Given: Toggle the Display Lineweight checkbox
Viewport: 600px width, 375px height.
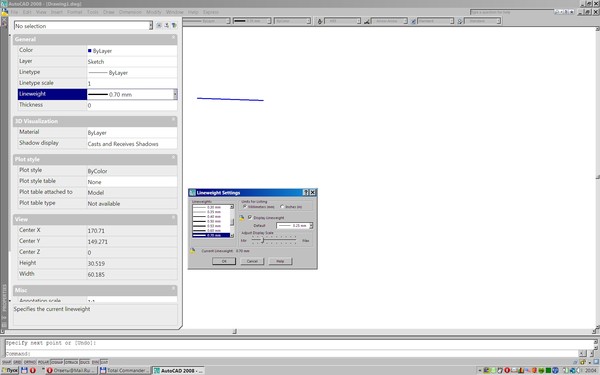Looking at the screenshot, I should point(250,217).
